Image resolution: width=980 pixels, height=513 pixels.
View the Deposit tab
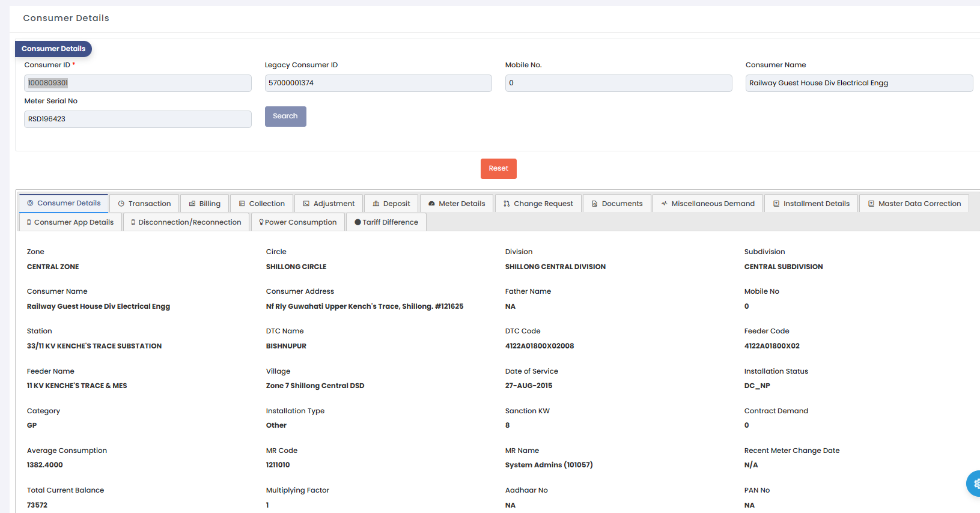391,204
